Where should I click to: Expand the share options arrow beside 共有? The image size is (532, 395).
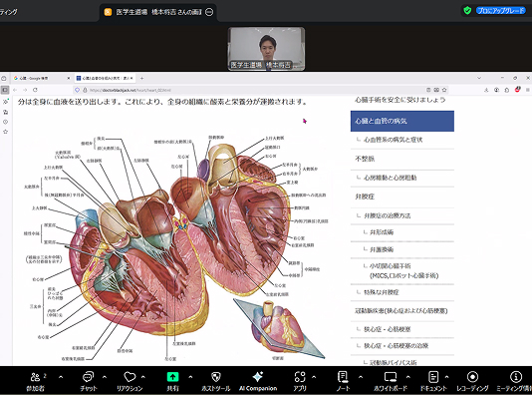(190, 377)
